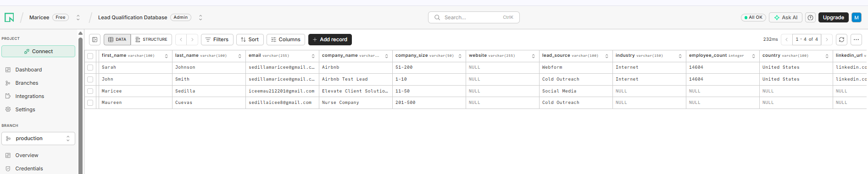The height and width of the screenshot is (174, 868).
Task: Sort by first_name column arrows
Action: (166, 56)
